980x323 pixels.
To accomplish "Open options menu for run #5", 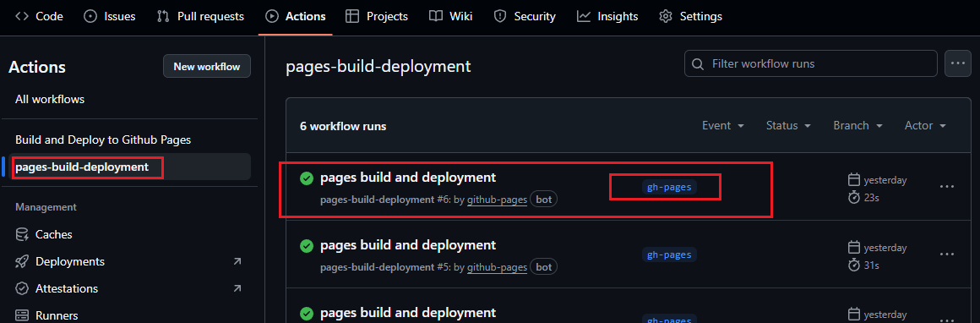I will tap(947, 255).
